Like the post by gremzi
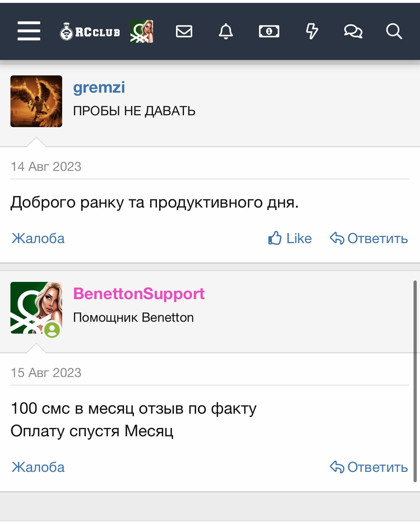This screenshot has height=525, width=420. [x=290, y=238]
